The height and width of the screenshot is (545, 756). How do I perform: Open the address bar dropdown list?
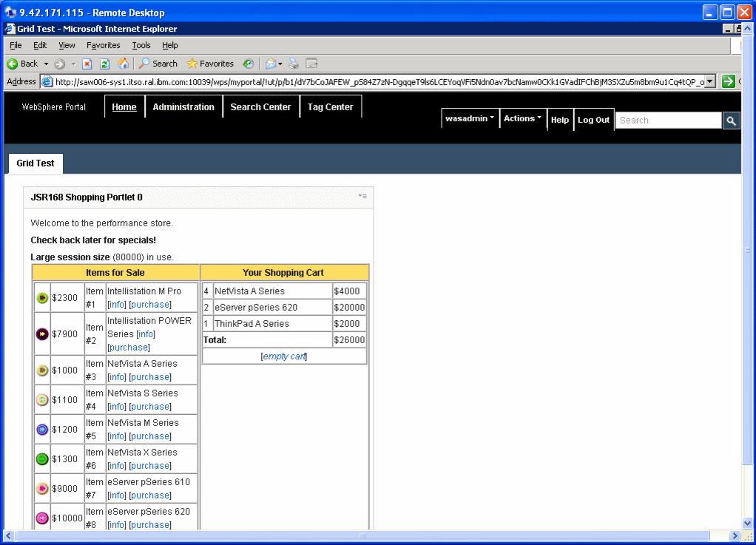click(x=709, y=81)
